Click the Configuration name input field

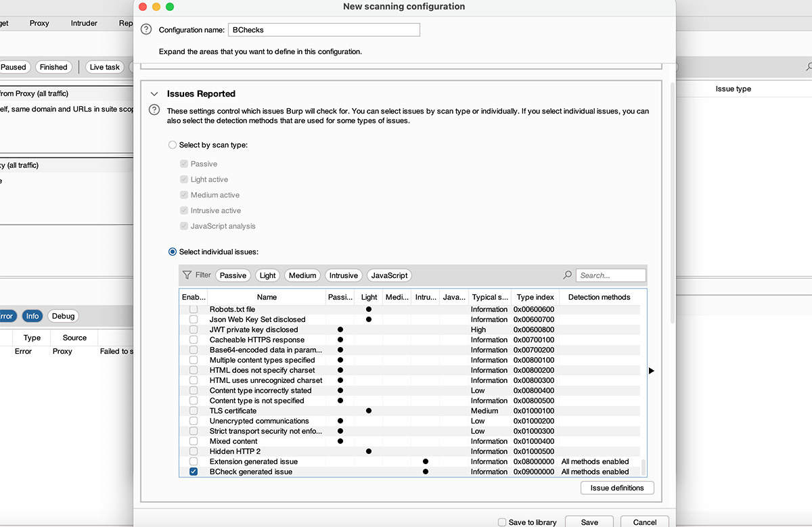(x=324, y=30)
